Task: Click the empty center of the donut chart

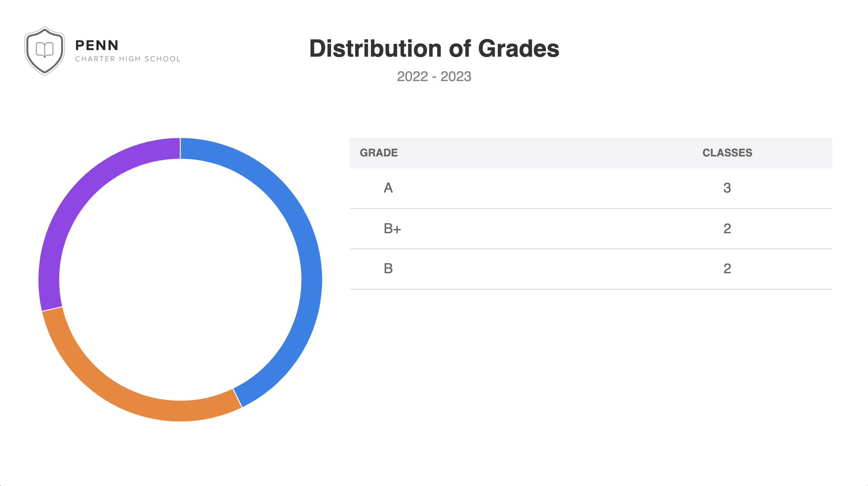Action: 180,279
